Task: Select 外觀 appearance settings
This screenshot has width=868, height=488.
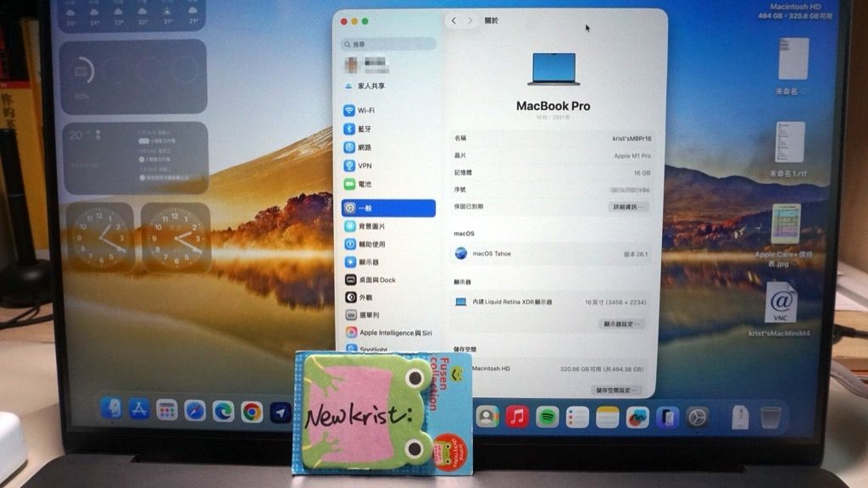Action: point(364,297)
